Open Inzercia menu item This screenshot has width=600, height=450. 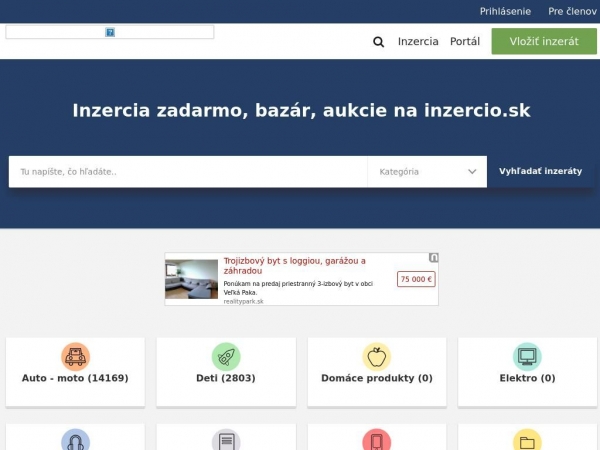point(418,41)
